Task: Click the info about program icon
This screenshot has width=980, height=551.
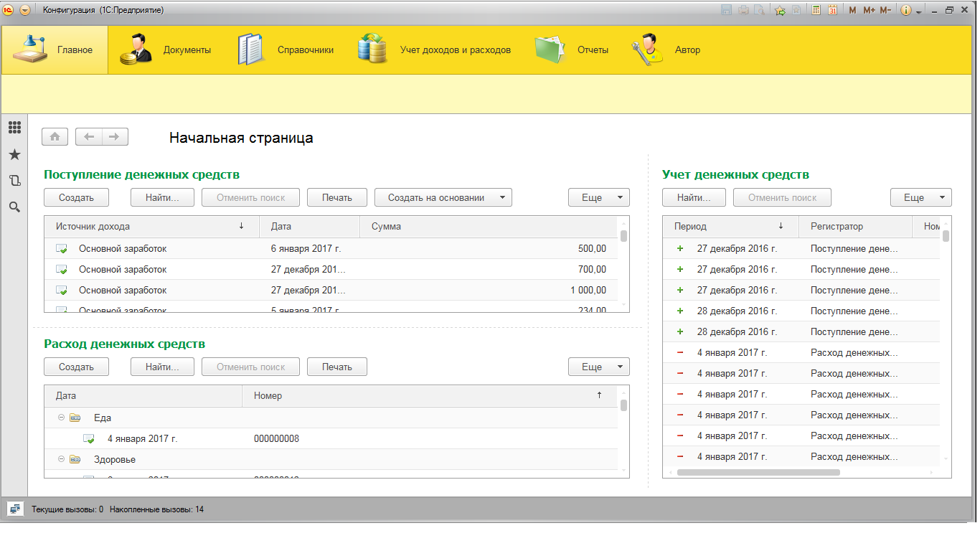Action: coord(906,10)
